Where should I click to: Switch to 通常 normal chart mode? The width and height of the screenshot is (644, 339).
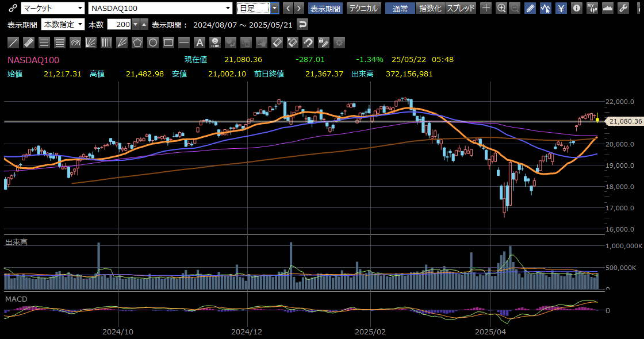400,8
